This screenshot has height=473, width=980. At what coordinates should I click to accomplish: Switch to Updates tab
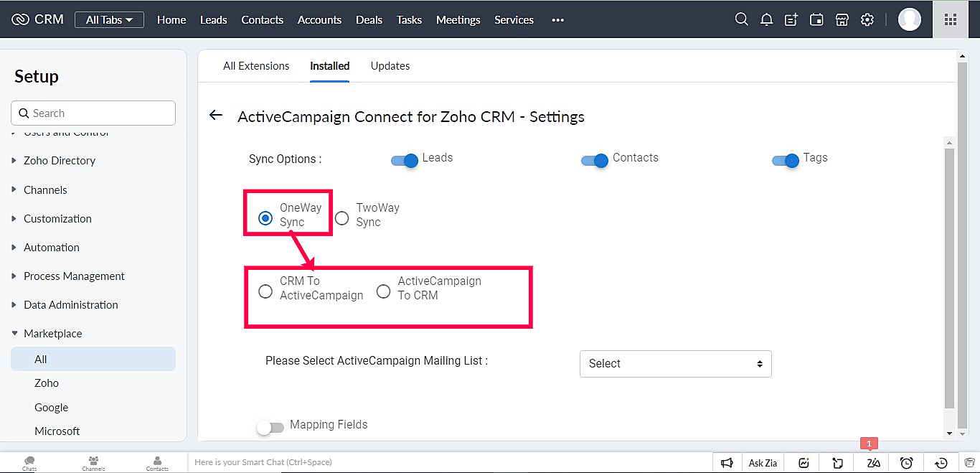pyautogui.click(x=390, y=66)
